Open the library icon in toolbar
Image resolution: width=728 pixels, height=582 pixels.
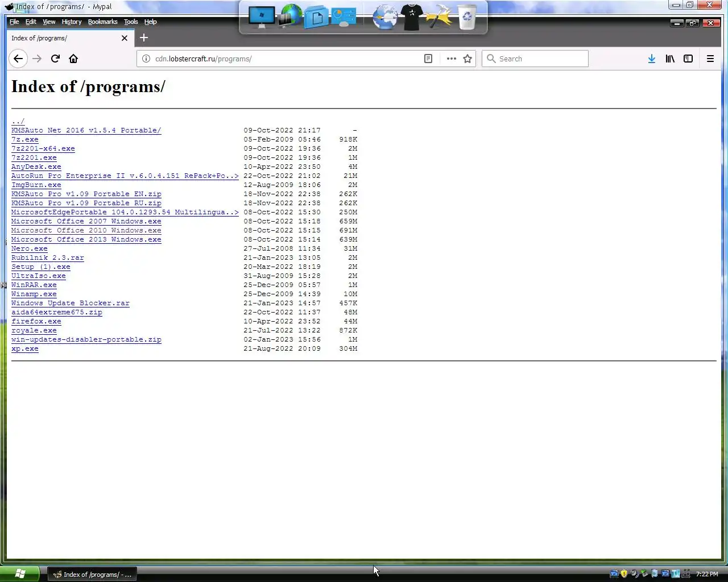670,59
